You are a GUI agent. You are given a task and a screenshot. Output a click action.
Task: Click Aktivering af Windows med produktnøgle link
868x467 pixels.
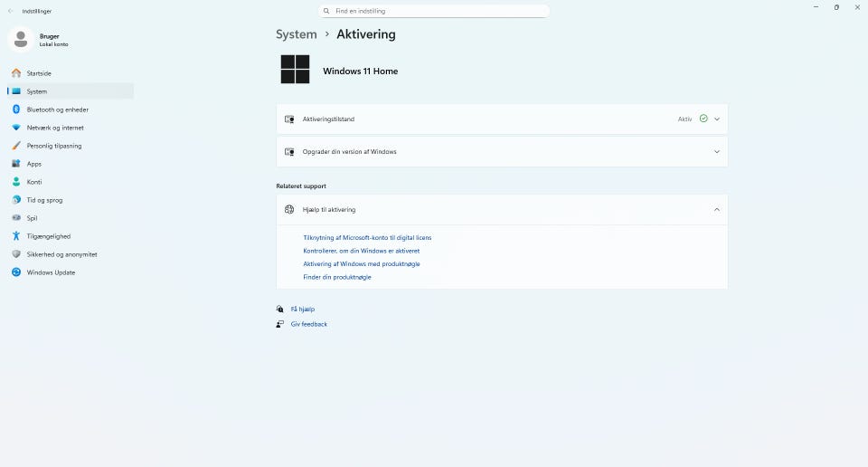click(362, 263)
